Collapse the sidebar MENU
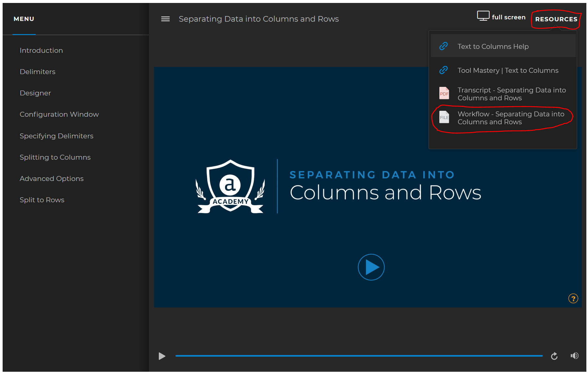Image resolution: width=588 pixels, height=376 pixels. pyautogui.click(x=24, y=19)
